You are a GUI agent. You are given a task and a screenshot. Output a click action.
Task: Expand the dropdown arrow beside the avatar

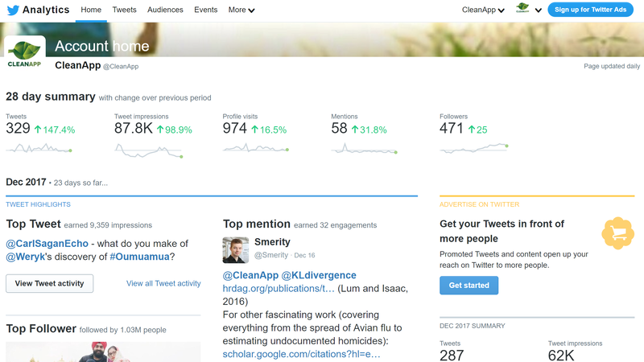[x=537, y=10]
